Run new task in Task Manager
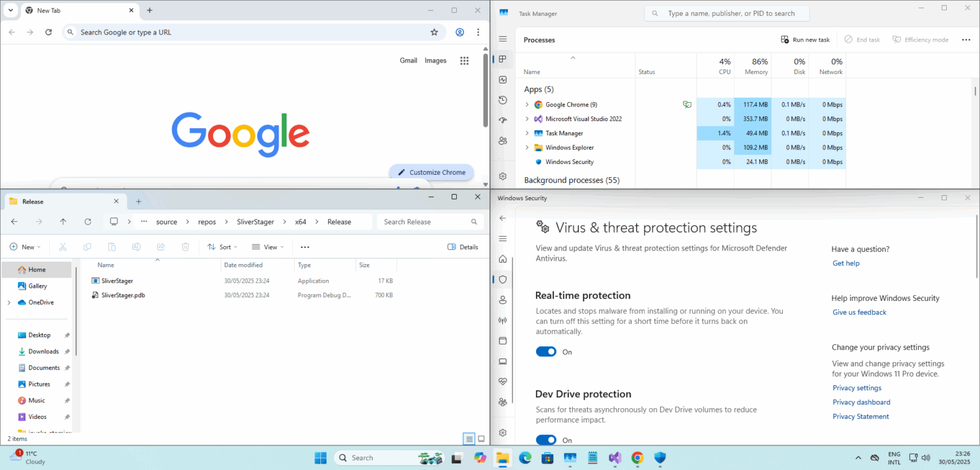The width and height of the screenshot is (980, 470). 805,39
